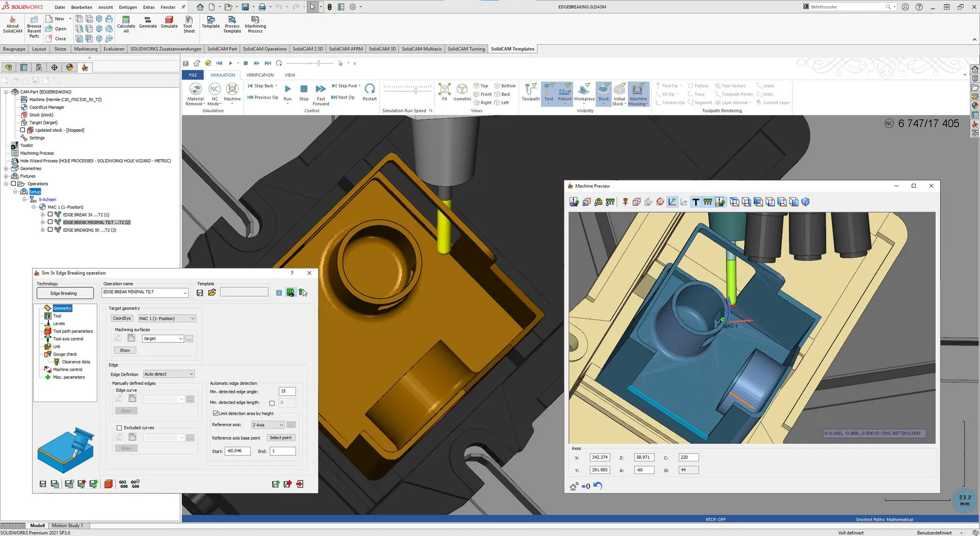The height and width of the screenshot is (536, 980).
Task: Open the Einfügen menu
Action: point(128,7)
